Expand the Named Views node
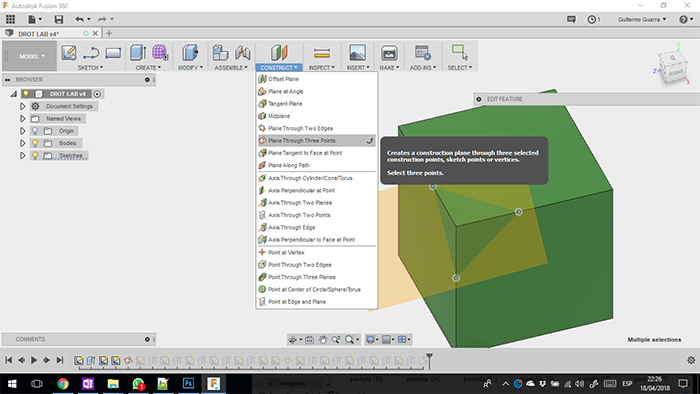The width and height of the screenshot is (700, 394). [x=22, y=119]
